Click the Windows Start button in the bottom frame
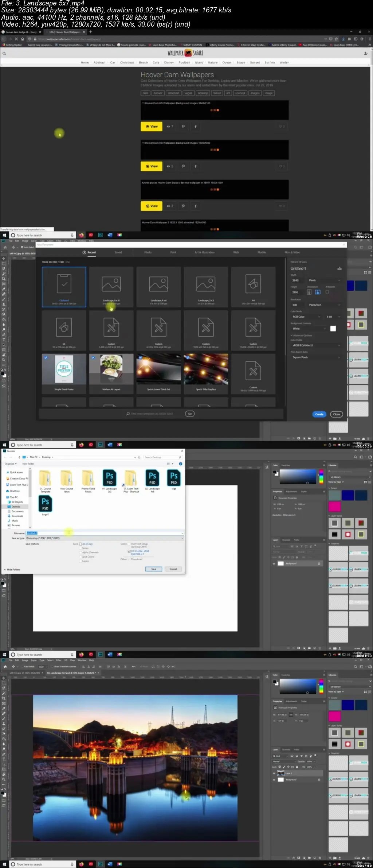This screenshot has width=373, height=868. click(4, 864)
